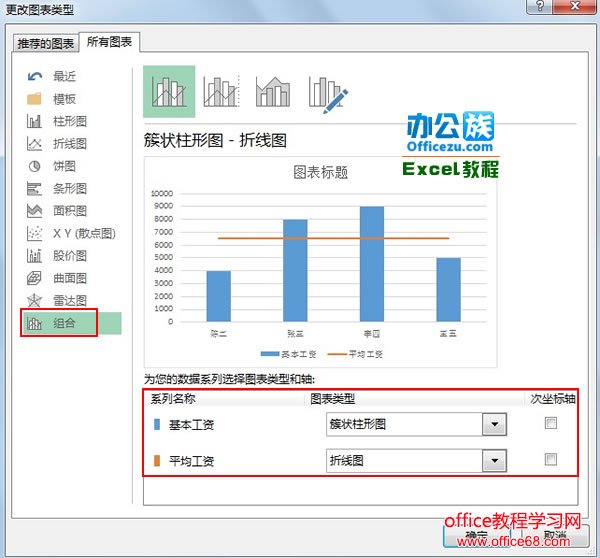Screen dimensions: 600x558
Task: Click the 股价图 stock chart icon
Action: [x=34, y=255]
